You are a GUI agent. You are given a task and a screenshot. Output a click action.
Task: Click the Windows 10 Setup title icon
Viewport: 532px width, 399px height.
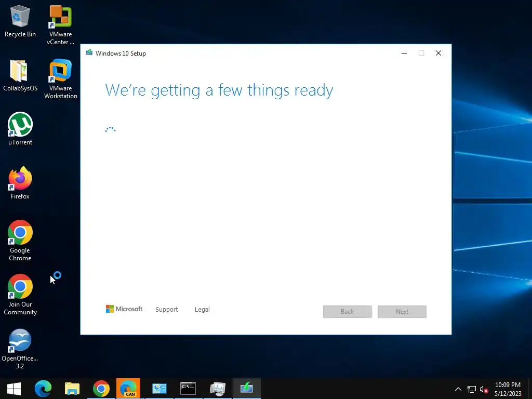pos(89,52)
